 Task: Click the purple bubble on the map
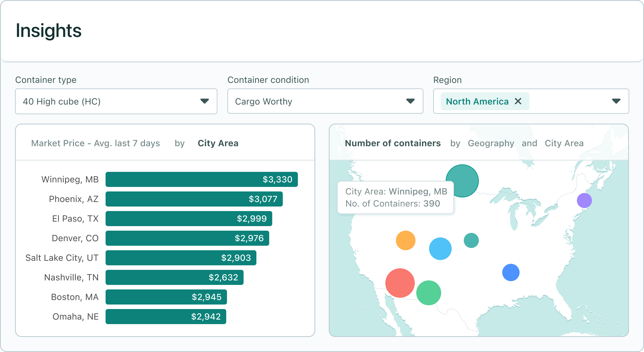tap(585, 200)
